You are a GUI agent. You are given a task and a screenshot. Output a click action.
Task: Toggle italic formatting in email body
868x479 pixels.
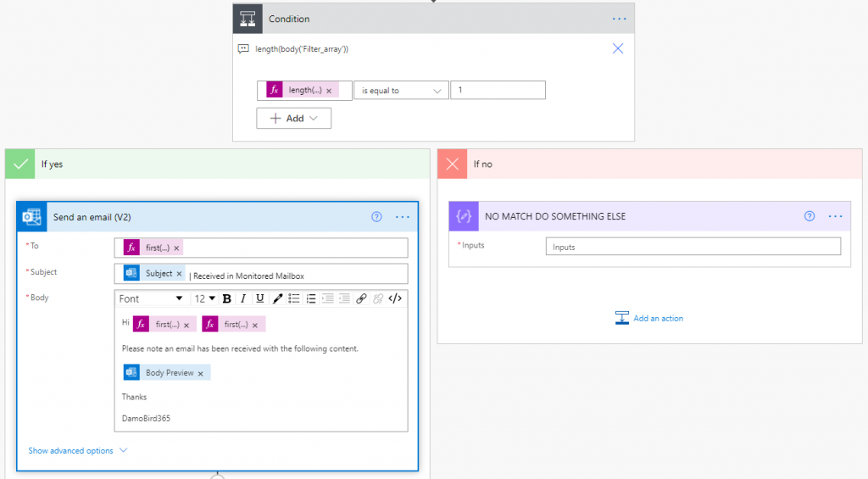pos(242,298)
